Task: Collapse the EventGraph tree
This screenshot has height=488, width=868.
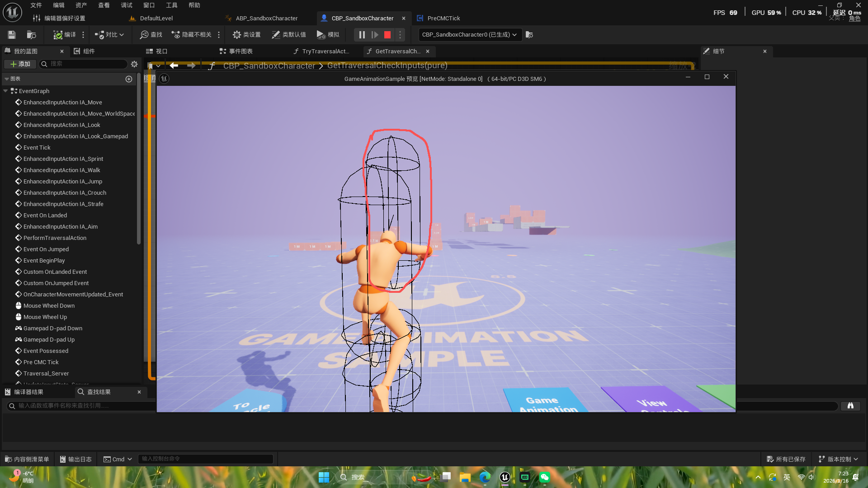Action: click(5, 91)
